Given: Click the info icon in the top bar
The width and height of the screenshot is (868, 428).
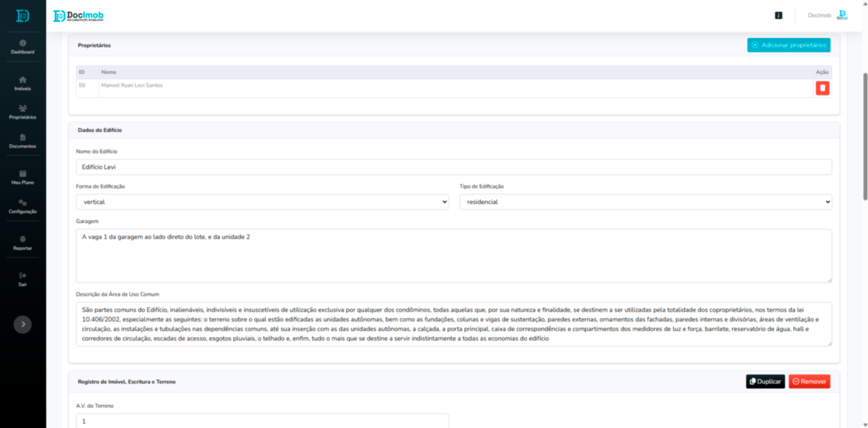Looking at the screenshot, I should [778, 15].
